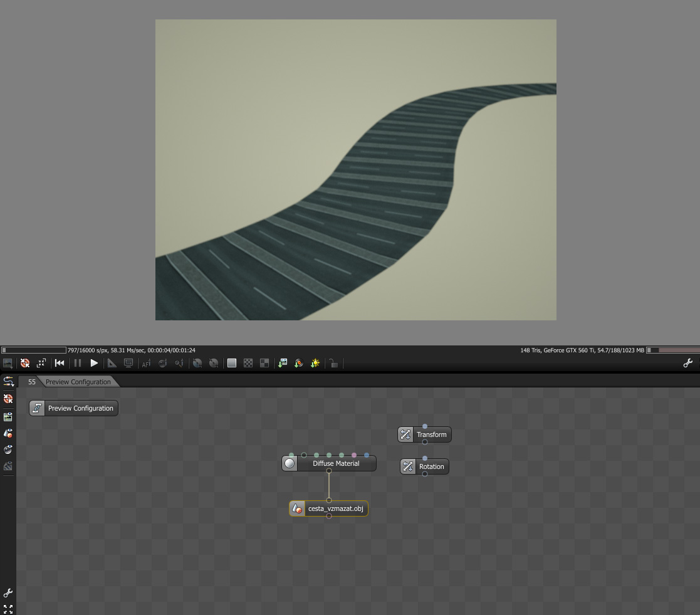The image size is (700, 615).
Task: Maximize the node graph with expand arrows
Action: pos(8,609)
